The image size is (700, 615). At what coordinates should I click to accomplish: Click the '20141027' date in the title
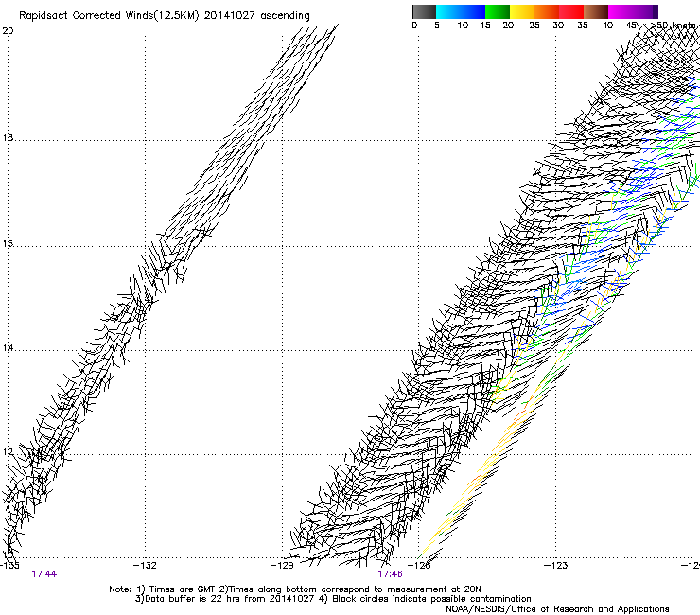pyautogui.click(x=230, y=16)
